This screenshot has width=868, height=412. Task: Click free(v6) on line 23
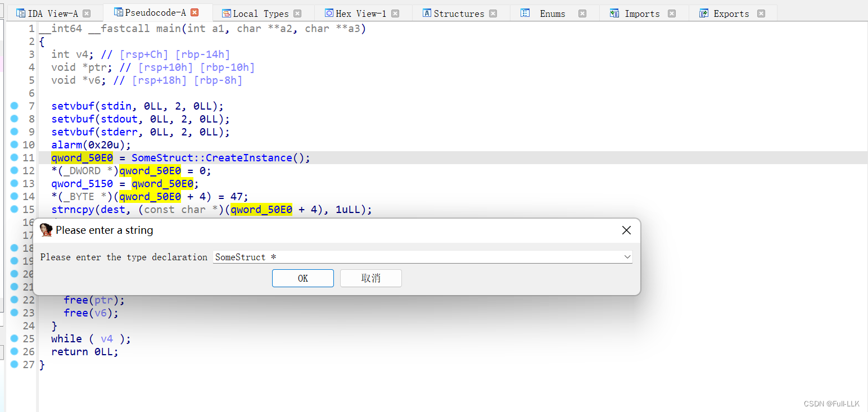(x=91, y=313)
